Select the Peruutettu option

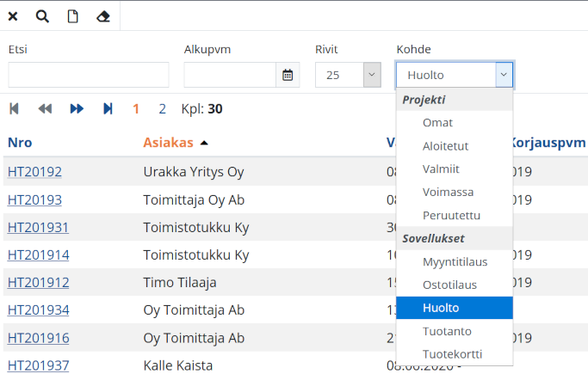pyautogui.click(x=451, y=215)
